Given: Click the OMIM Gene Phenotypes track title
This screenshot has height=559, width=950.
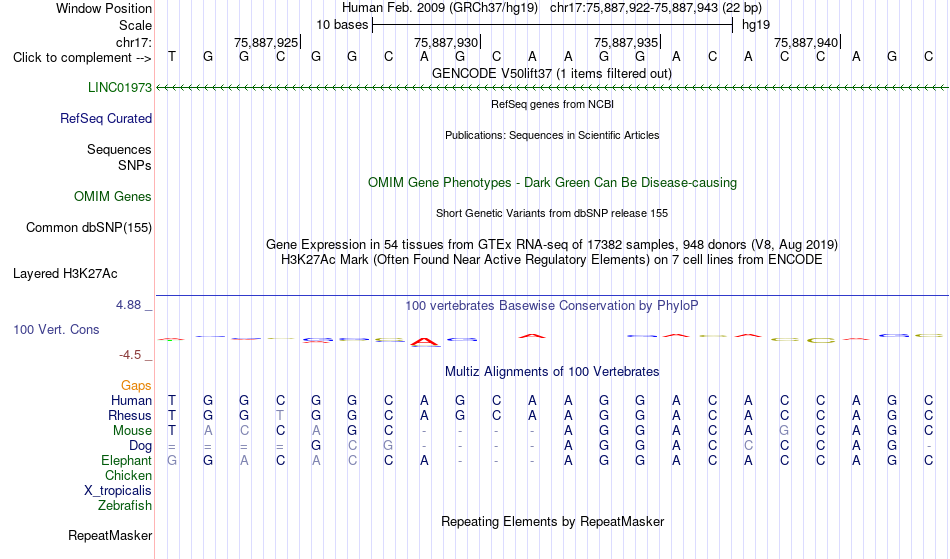Looking at the screenshot, I should tap(553, 182).
